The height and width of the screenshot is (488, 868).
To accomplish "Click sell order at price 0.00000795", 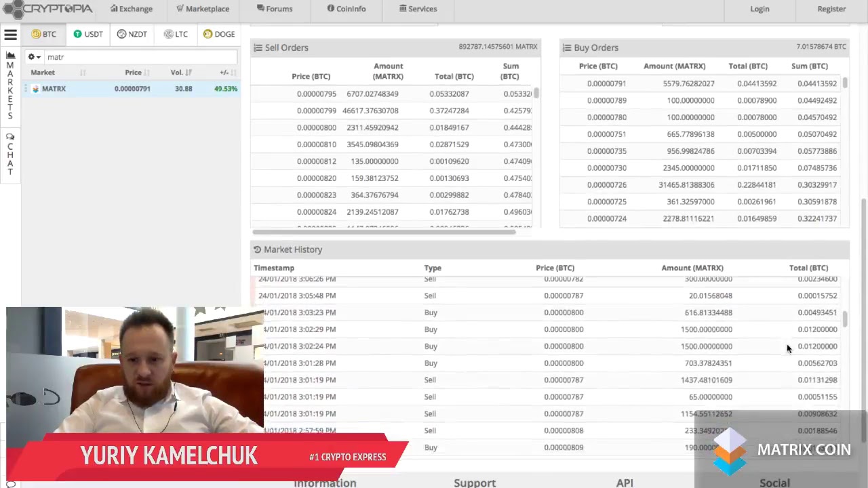I will [391, 94].
